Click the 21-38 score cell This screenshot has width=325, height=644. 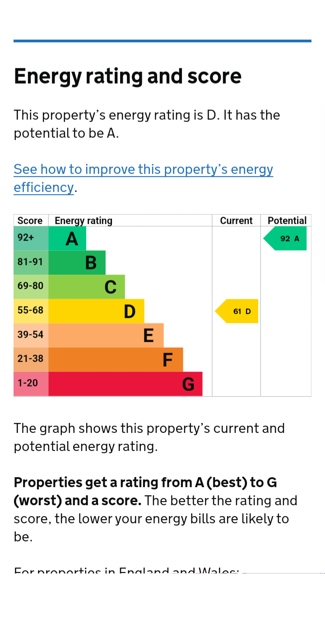[x=31, y=360]
